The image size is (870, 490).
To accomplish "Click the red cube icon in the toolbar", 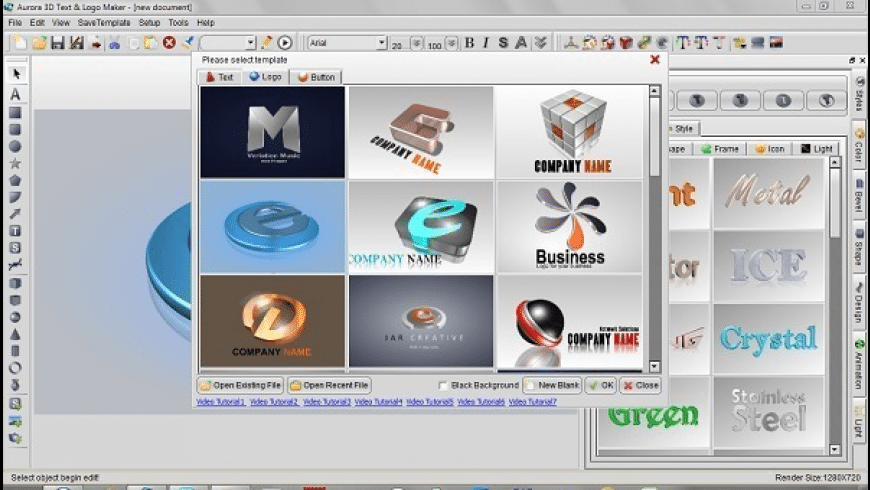I will coord(626,42).
